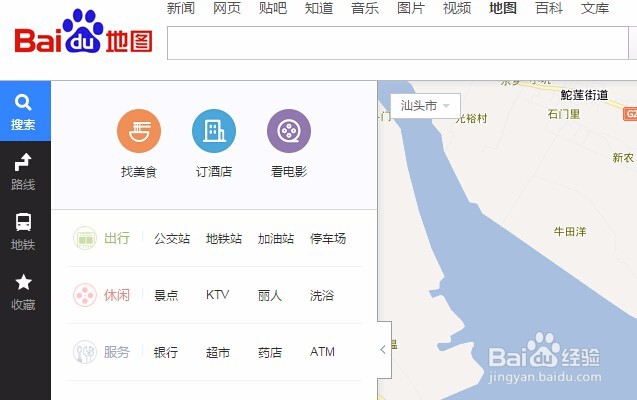The height and width of the screenshot is (400, 637).
Task: Click the 服务 services category icon
Action: tap(85, 352)
